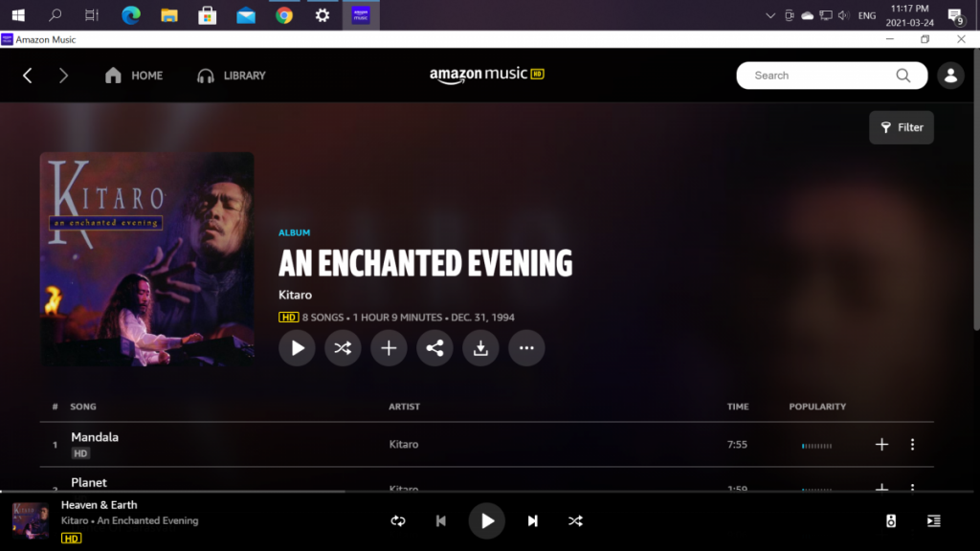Open Windows Settings from the taskbar
This screenshot has width=980, height=551.
(x=322, y=15)
